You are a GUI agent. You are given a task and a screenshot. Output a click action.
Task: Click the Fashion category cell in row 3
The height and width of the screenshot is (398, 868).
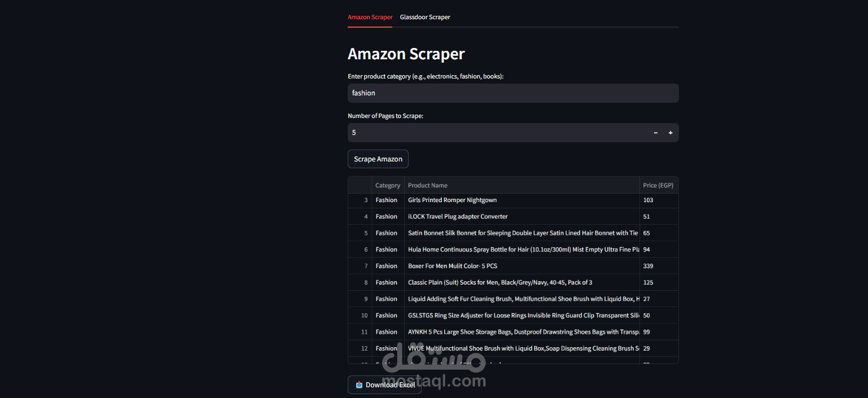coord(388,200)
